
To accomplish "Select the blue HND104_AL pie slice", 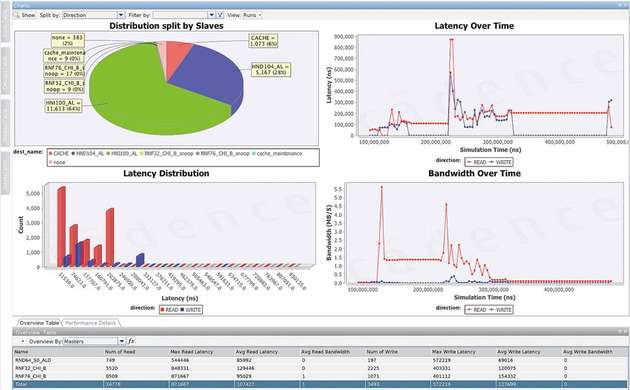I will click(x=209, y=76).
